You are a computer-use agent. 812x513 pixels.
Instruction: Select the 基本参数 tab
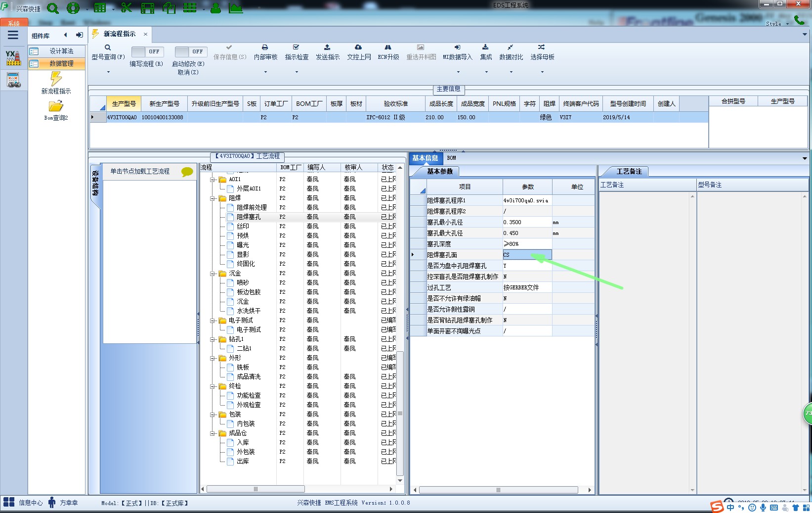click(440, 171)
